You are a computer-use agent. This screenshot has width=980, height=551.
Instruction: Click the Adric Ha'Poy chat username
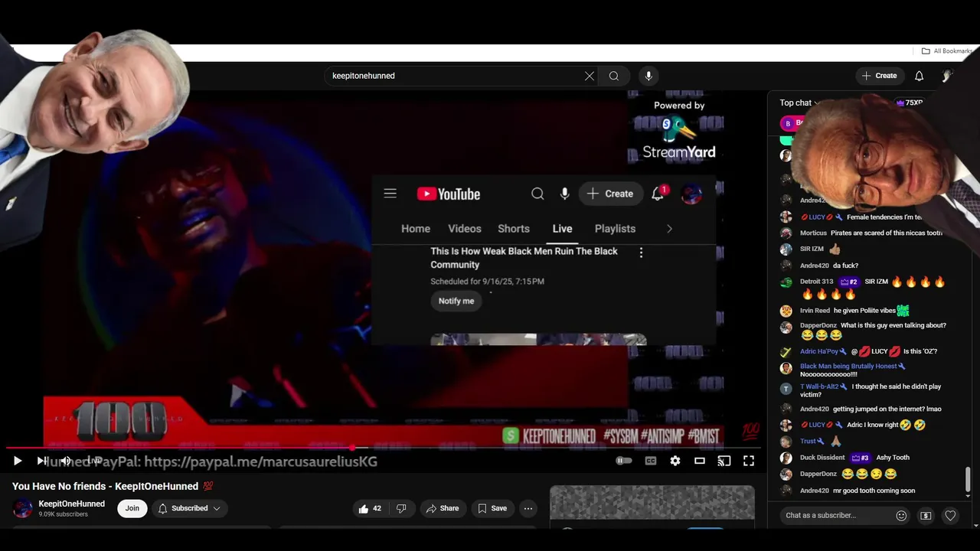819,351
